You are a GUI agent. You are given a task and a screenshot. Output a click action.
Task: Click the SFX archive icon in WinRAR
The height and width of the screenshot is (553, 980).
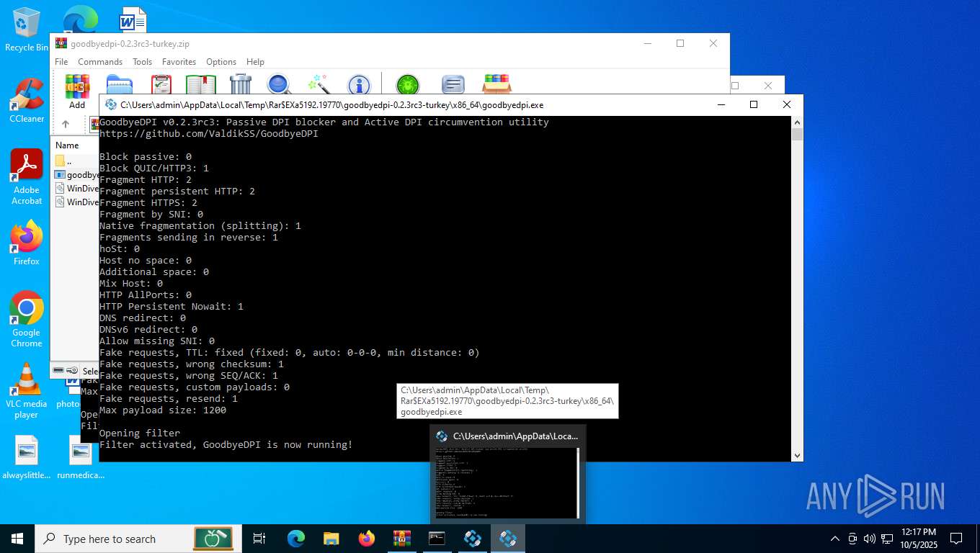point(496,84)
